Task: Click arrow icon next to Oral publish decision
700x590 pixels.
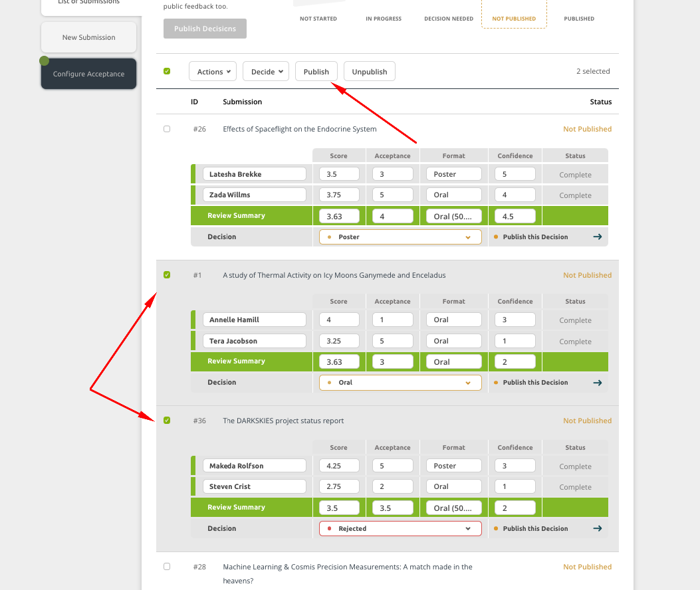Action: [598, 383]
